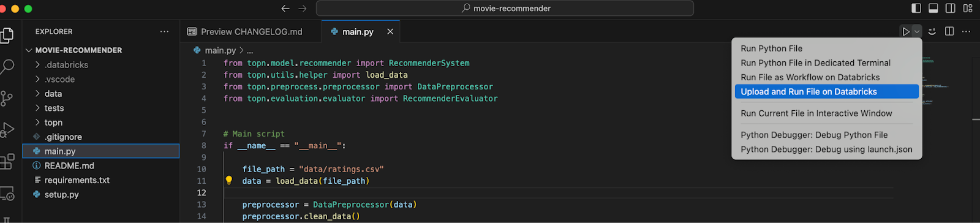
Task: Click the RecommenderSystem import on line 1
Action: (429, 63)
